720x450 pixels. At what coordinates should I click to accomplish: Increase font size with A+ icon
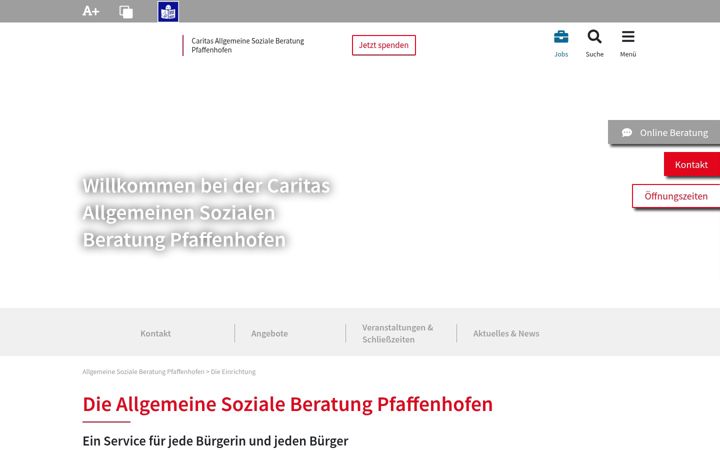tap(90, 11)
